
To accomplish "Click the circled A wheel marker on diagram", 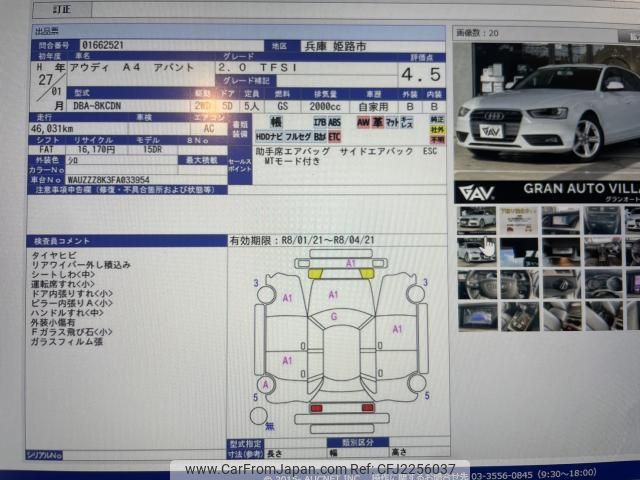I will [x=265, y=384].
